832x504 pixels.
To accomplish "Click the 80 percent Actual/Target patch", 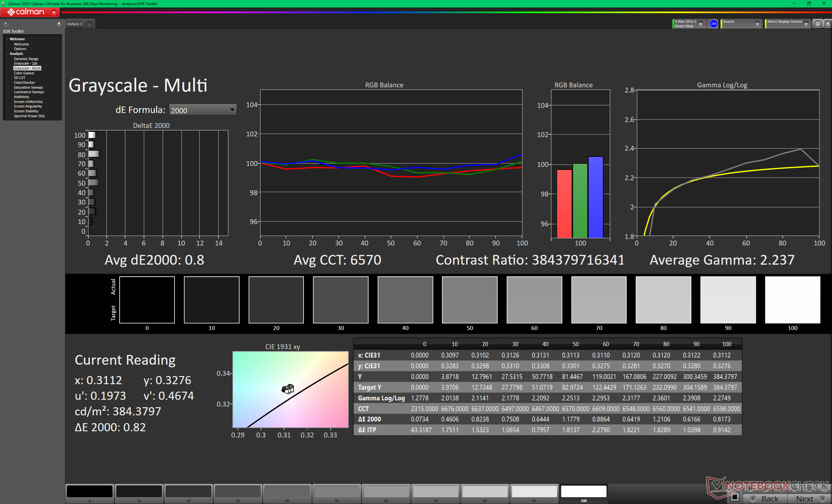I will click(663, 300).
